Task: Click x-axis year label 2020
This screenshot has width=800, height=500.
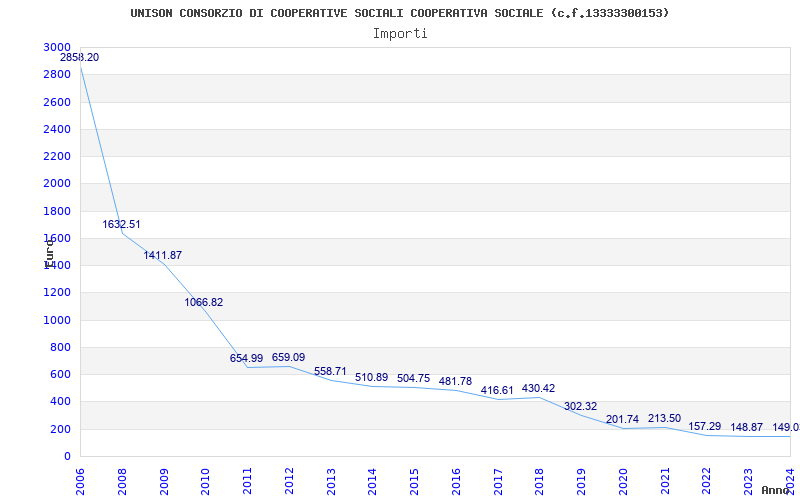Action: pos(623,482)
